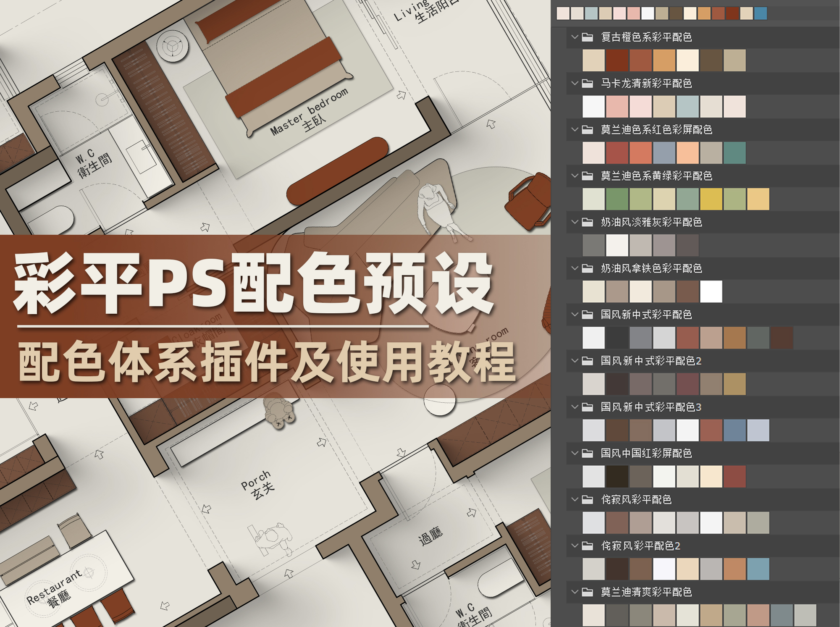
Task: Collapse the 国风中国红彩屏配色 group chevron
Action: 575,453
